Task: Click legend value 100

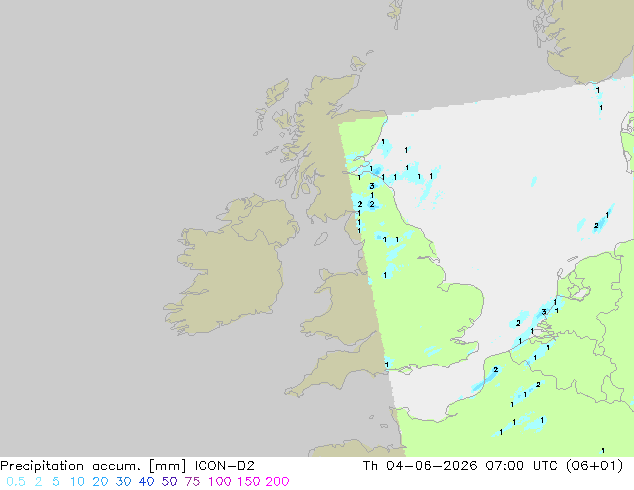Action: (x=220, y=482)
